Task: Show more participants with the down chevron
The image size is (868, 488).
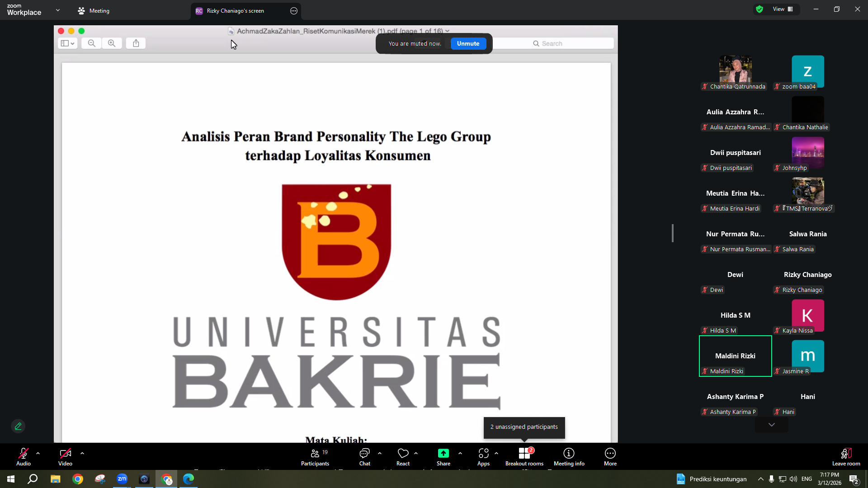Action: click(772, 425)
